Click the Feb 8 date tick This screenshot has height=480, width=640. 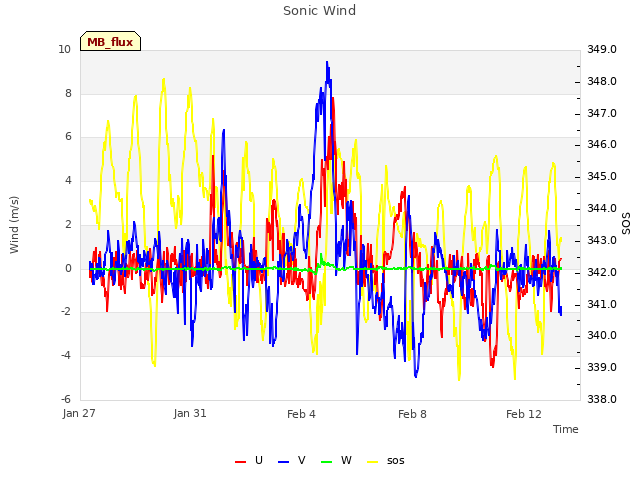tap(412, 414)
